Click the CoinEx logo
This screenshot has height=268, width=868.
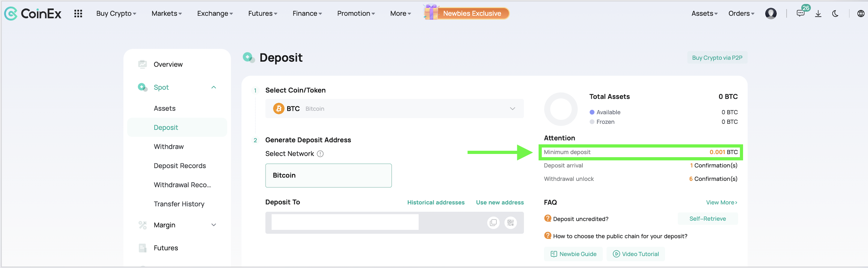click(x=32, y=14)
